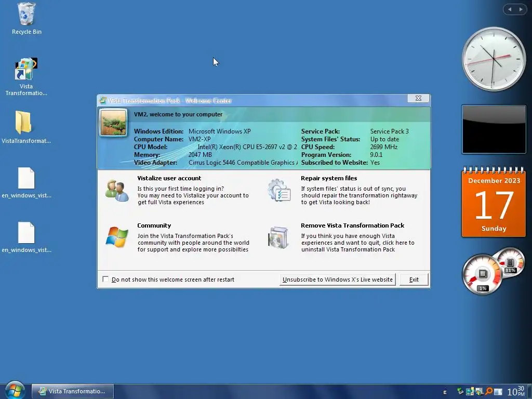Open the Vistalize user account heading link
532x399 pixels.
click(x=169, y=178)
